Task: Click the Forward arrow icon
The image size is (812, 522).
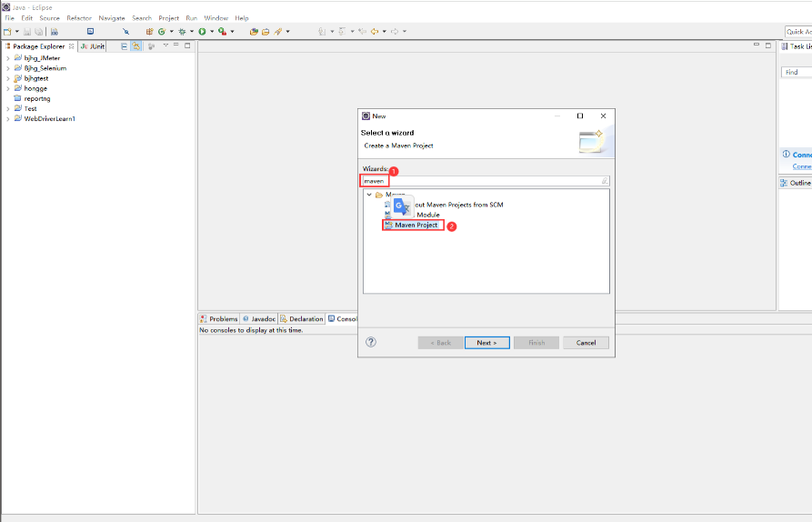Action: 395,32
